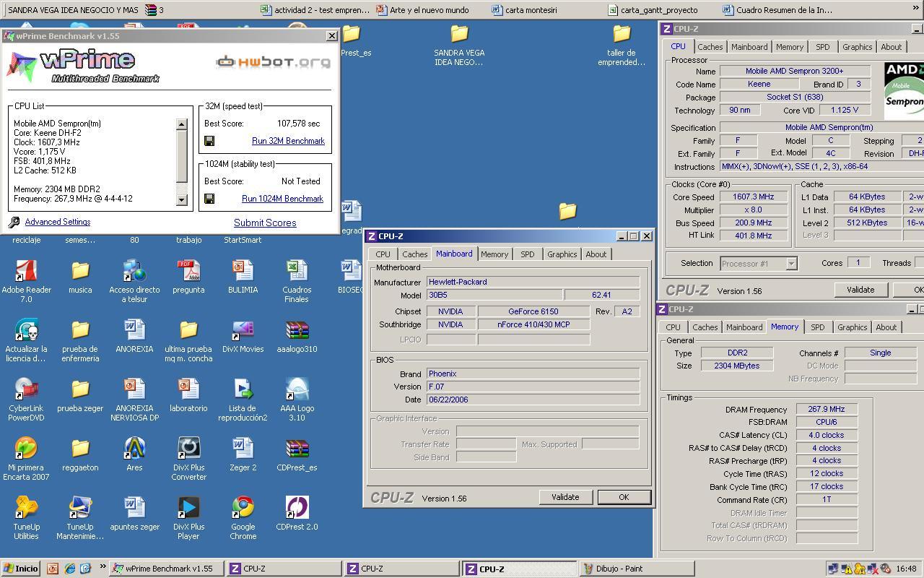The image size is (924, 578).
Task: Click Run 32M Benchmark link
Action: (x=288, y=141)
